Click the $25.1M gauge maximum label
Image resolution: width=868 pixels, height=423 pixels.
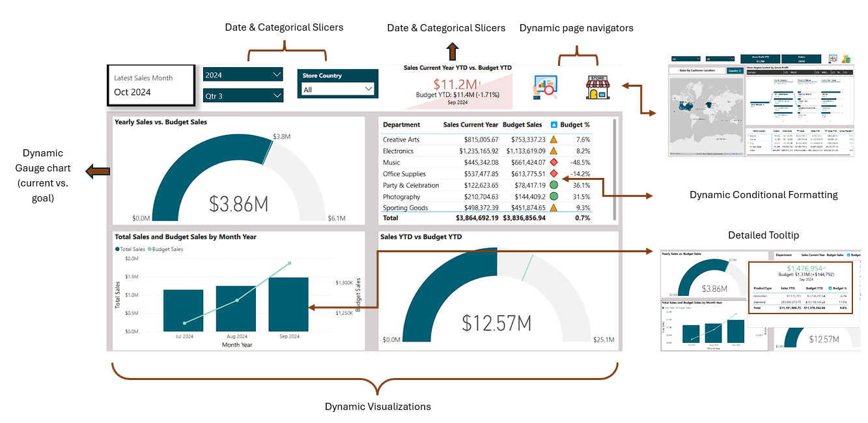(604, 340)
